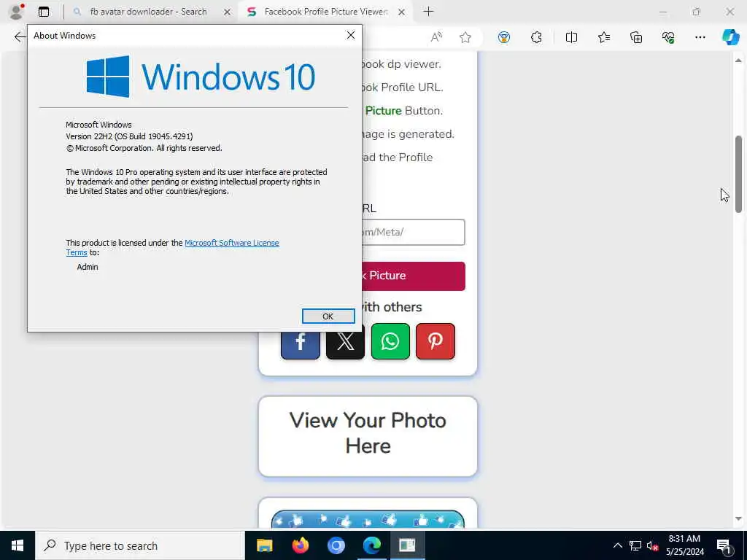
Task: Open Copilot sidebar
Action: point(730,37)
